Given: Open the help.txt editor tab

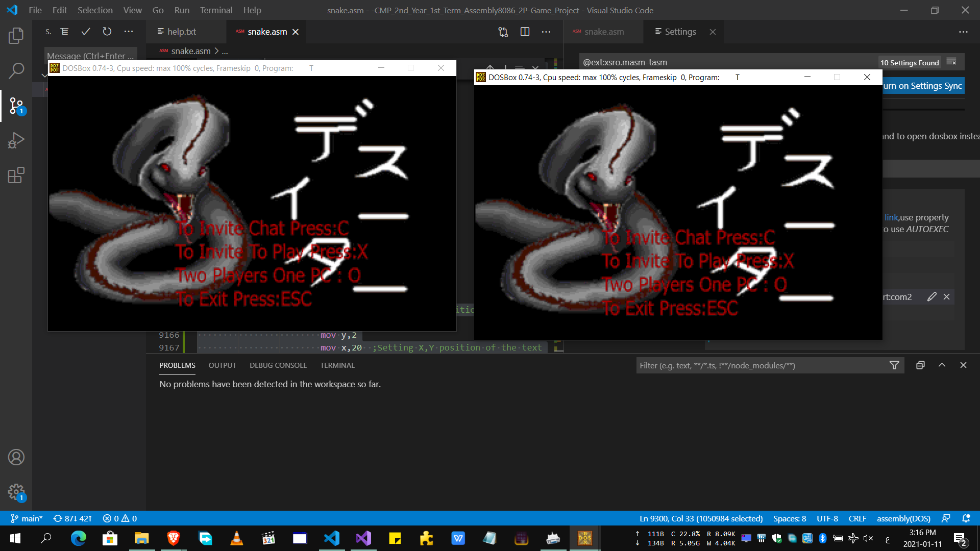Looking at the screenshot, I should tap(181, 32).
